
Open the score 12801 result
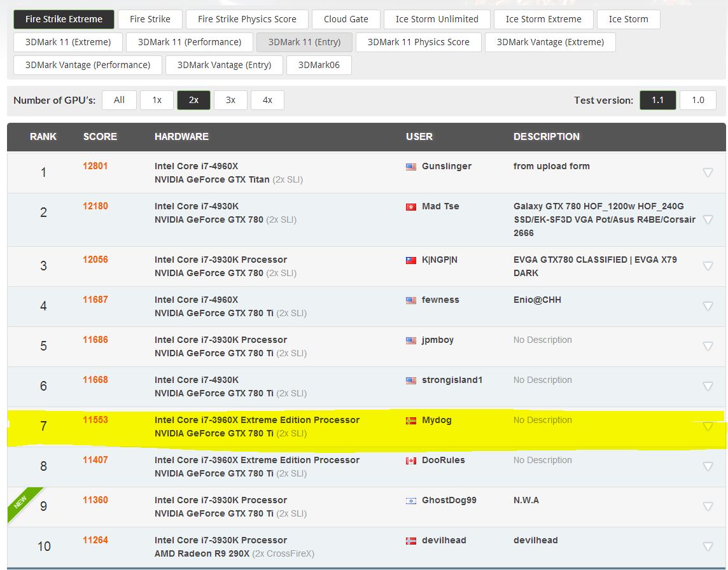tap(95, 166)
